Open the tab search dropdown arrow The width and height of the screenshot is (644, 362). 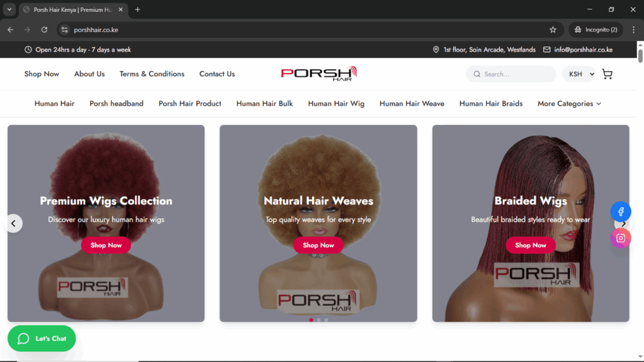click(x=9, y=9)
